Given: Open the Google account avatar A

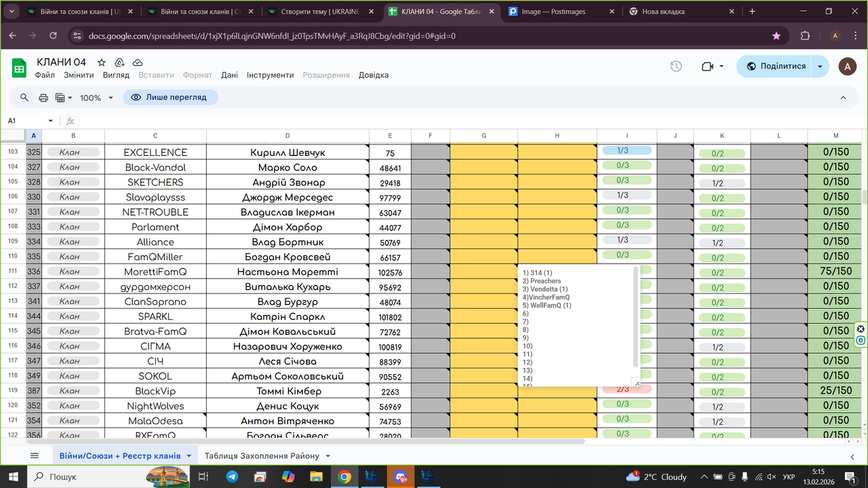Looking at the screenshot, I should 847,66.
